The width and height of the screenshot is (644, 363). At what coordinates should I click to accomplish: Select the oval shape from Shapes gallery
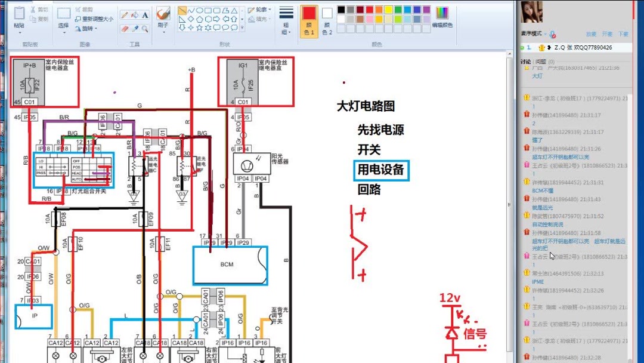click(199, 11)
